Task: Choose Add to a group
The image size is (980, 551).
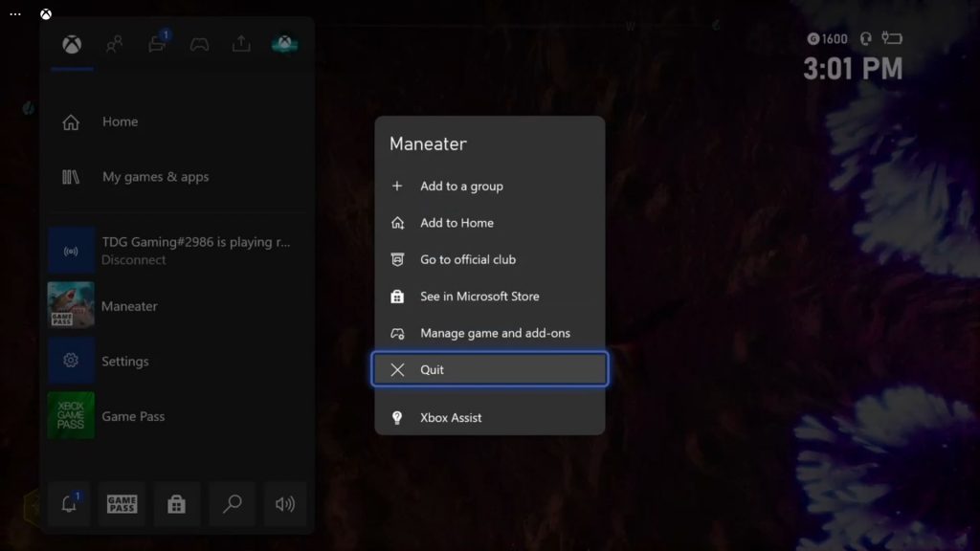Action: pos(489,187)
